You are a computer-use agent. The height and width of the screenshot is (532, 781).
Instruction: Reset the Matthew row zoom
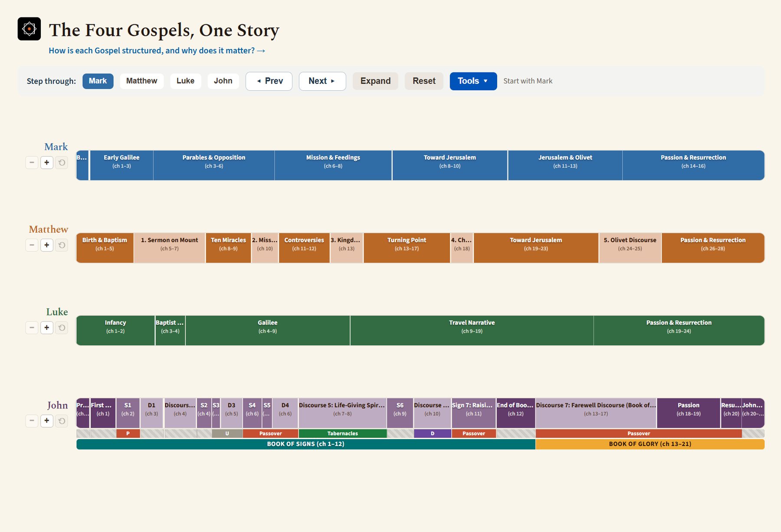pos(62,245)
